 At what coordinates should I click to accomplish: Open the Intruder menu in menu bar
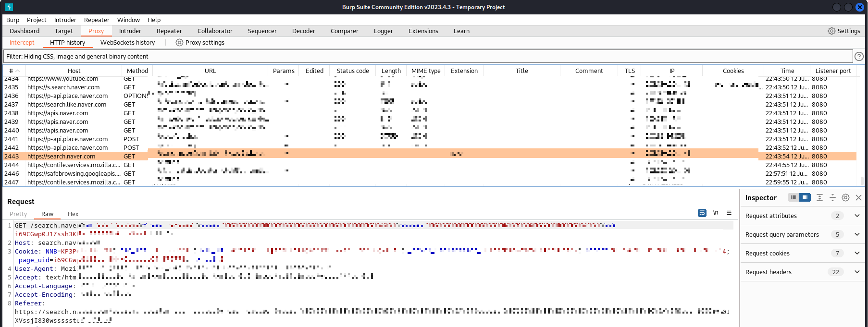[65, 20]
